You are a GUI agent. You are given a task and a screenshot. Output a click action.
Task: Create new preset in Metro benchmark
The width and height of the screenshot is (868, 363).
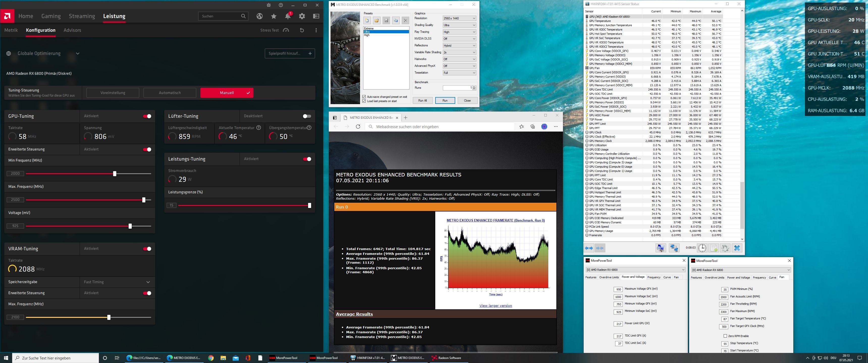(367, 20)
